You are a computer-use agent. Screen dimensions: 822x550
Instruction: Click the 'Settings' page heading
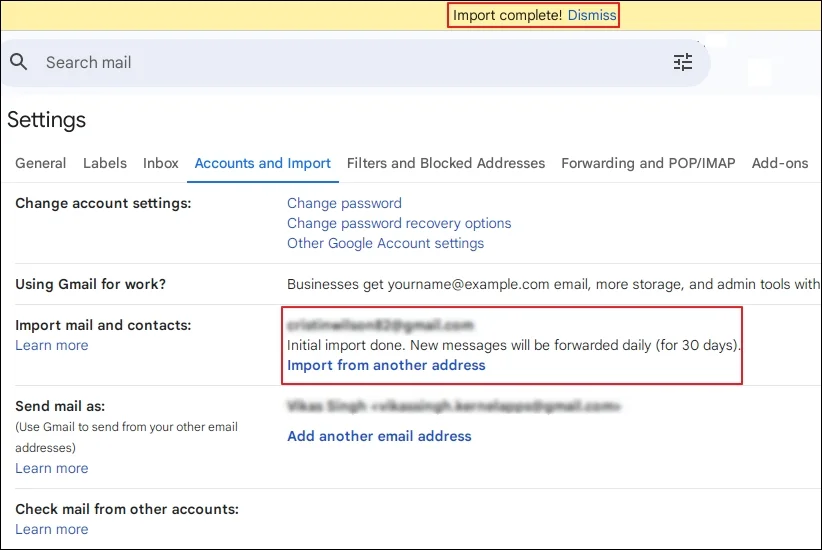[x=46, y=120]
